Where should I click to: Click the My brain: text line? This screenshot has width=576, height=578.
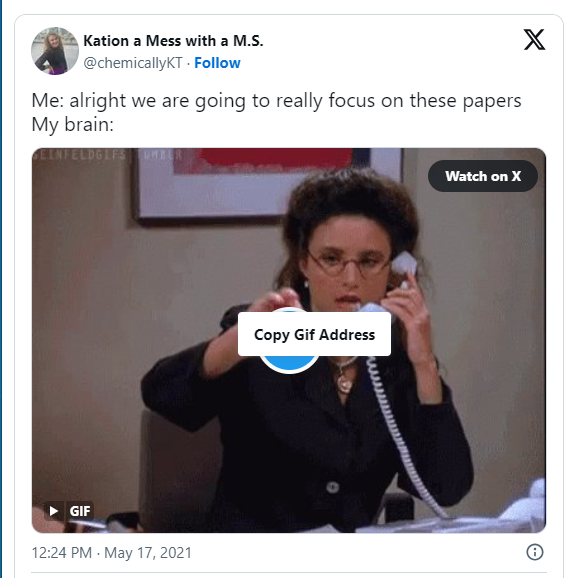pyautogui.click(x=73, y=125)
